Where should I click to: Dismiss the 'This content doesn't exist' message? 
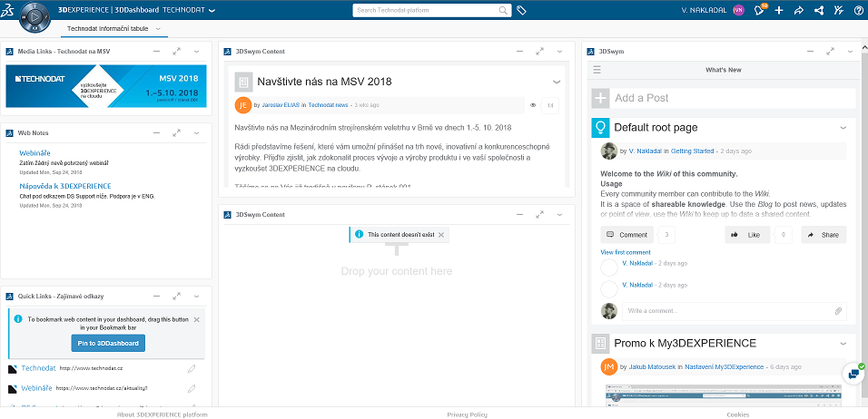pyautogui.click(x=441, y=235)
